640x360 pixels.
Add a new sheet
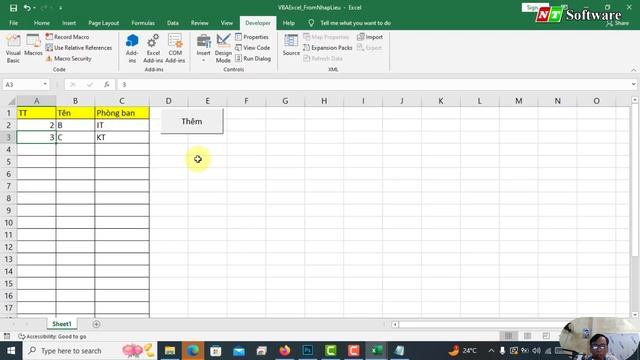click(96, 324)
